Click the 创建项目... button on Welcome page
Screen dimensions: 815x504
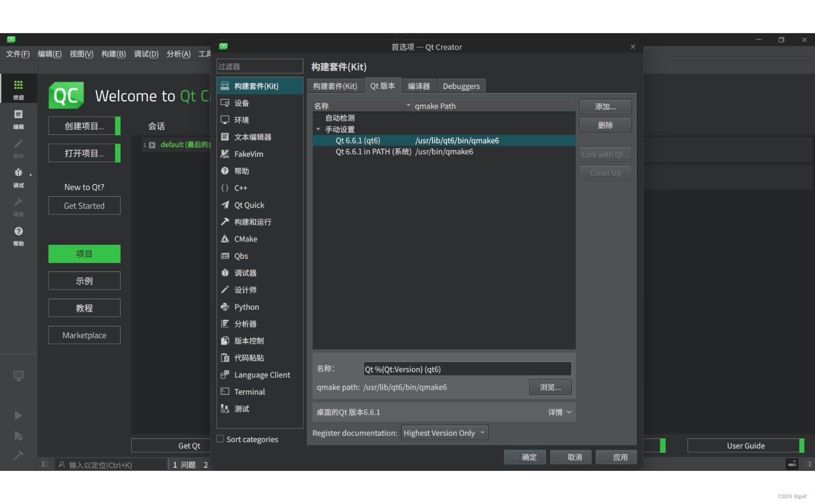pyautogui.click(x=84, y=126)
